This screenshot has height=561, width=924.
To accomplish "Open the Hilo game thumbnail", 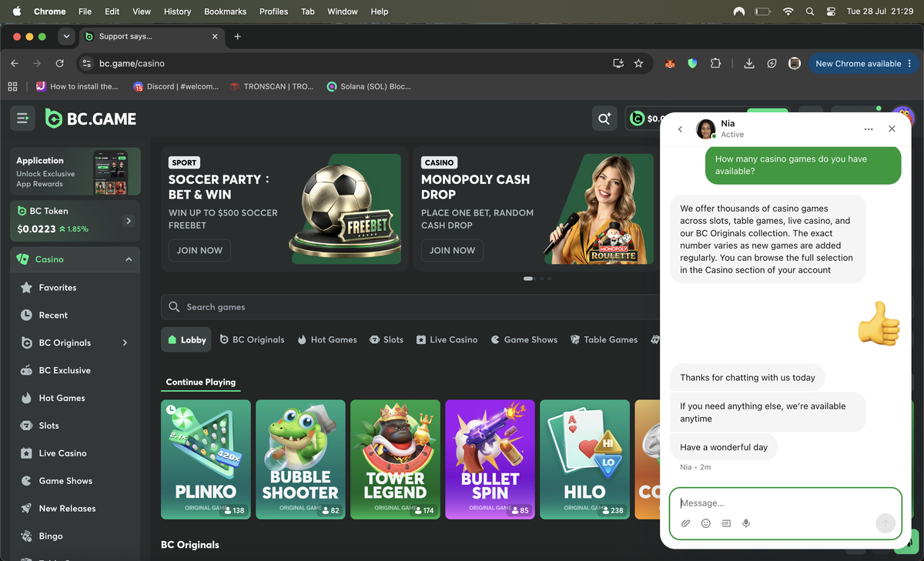I will [x=584, y=459].
